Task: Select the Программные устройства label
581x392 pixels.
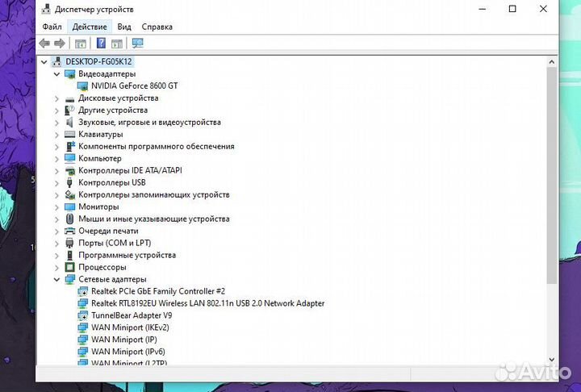Action: pos(127,255)
